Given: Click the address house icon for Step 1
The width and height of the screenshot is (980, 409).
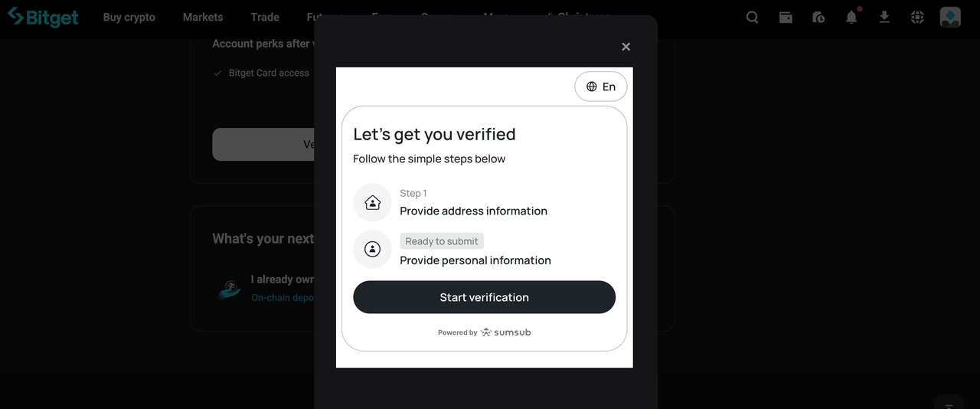Looking at the screenshot, I should pos(372,203).
